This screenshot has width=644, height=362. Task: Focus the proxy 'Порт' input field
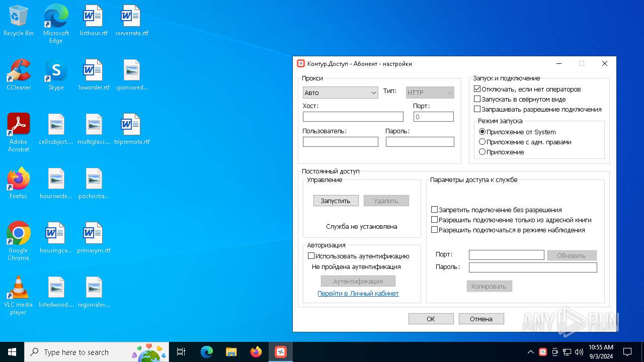pyautogui.click(x=434, y=117)
